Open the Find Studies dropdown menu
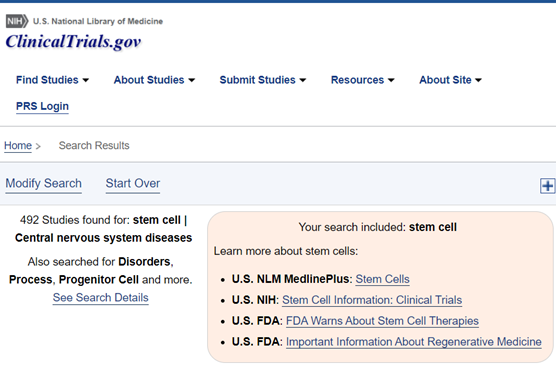The image size is (556, 376). point(52,80)
